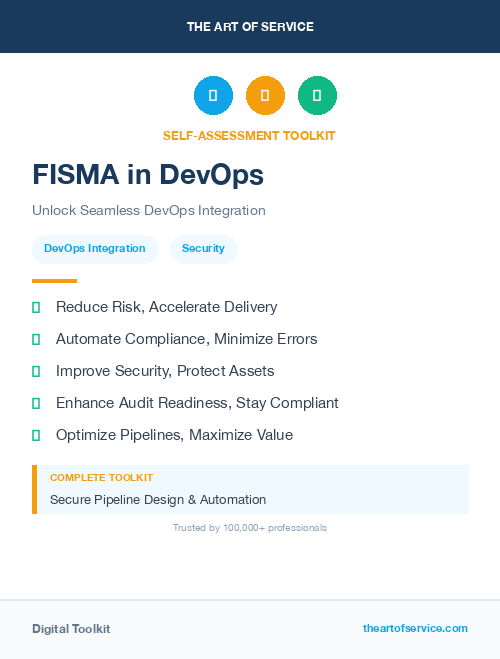Click THE ART OF SERVICE header title
This screenshot has height=659, width=500.
250,26
